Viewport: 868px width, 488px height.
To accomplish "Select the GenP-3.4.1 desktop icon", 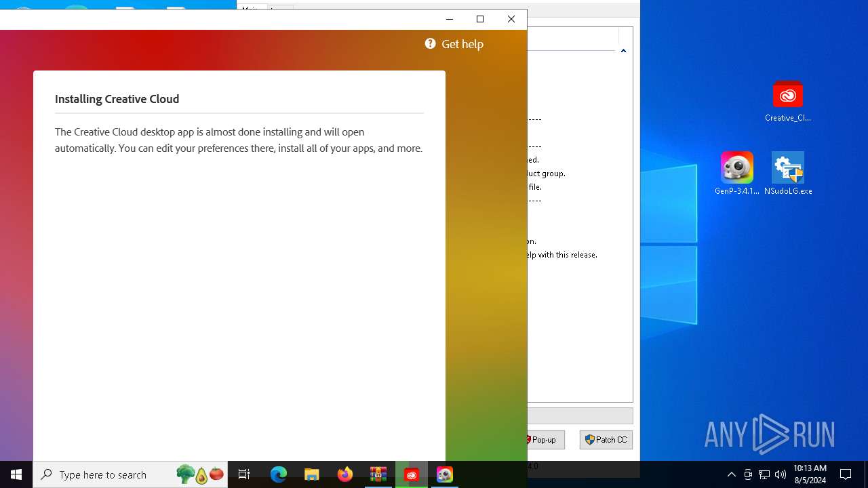I will 736,174.
